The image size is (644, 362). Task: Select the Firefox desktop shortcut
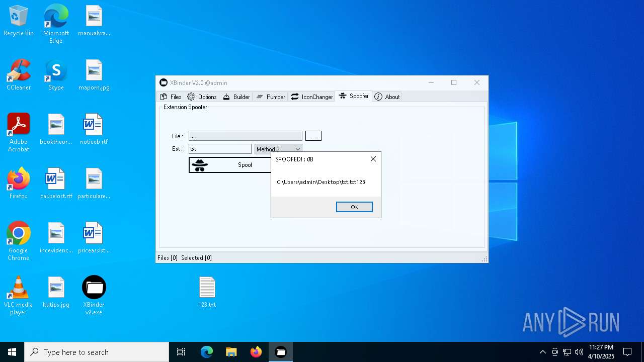19,184
